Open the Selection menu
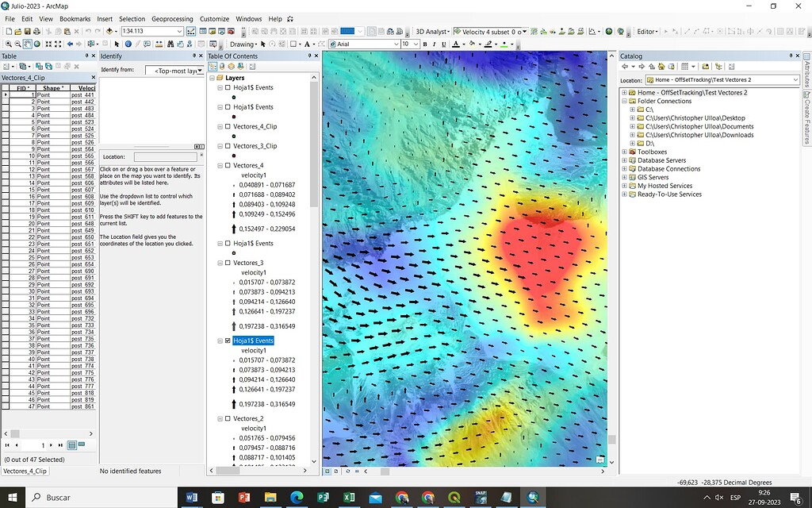812x508 pixels. click(x=132, y=18)
